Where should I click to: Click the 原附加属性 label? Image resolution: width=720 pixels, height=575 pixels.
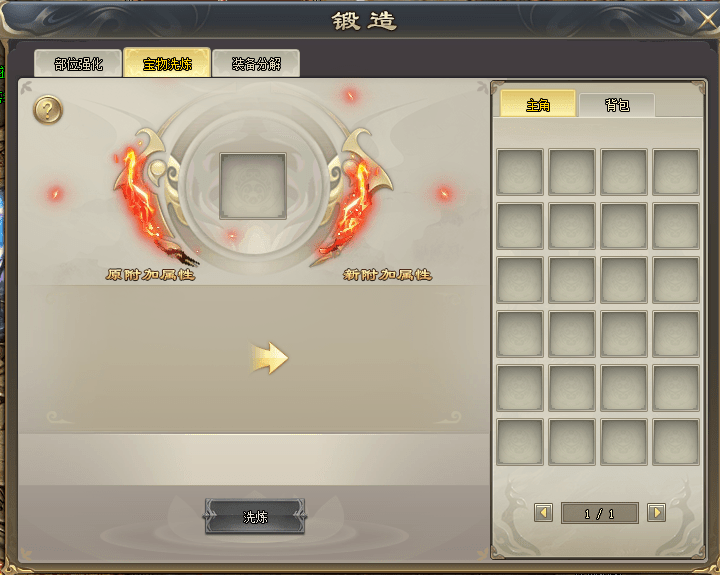[x=151, y=275]
